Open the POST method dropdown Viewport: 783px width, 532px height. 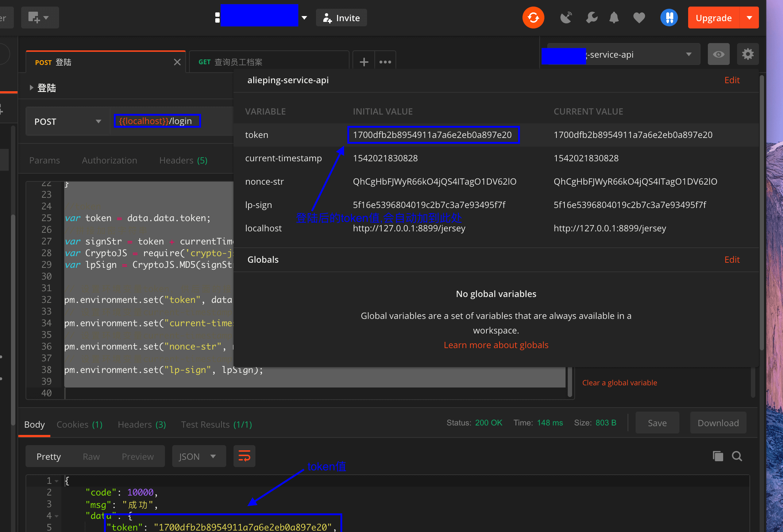(x=67, y=121)
